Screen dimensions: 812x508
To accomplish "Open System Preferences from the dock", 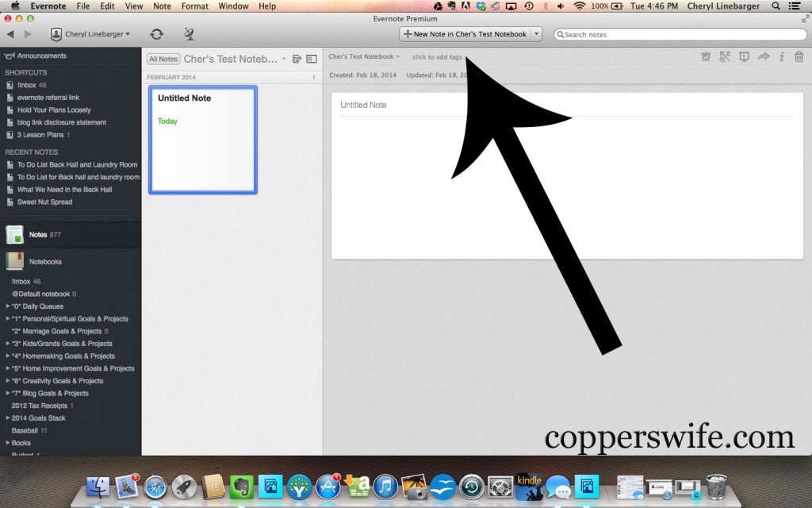I will tap(500, 487).
